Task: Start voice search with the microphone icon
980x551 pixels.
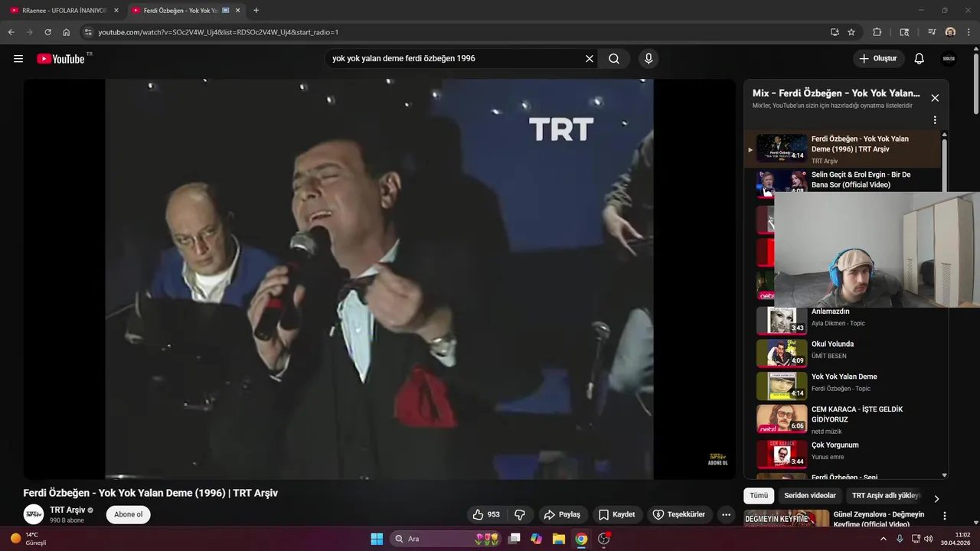Action: pos(648,59)
